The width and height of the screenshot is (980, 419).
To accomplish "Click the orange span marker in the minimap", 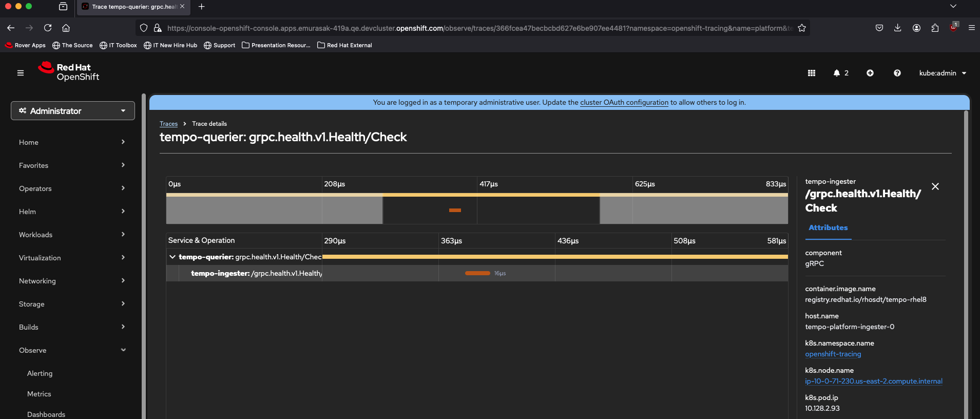I will pos(455,210).
